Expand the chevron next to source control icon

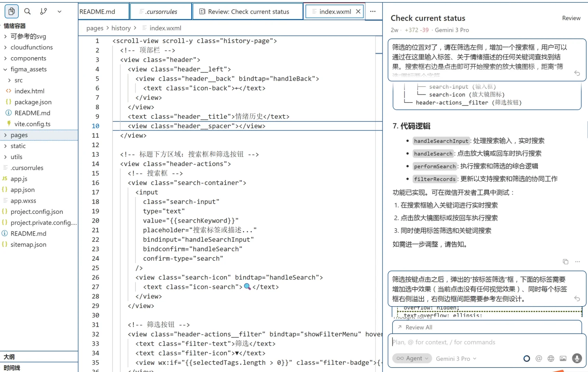pyautogui.click(x=59, y=11)
